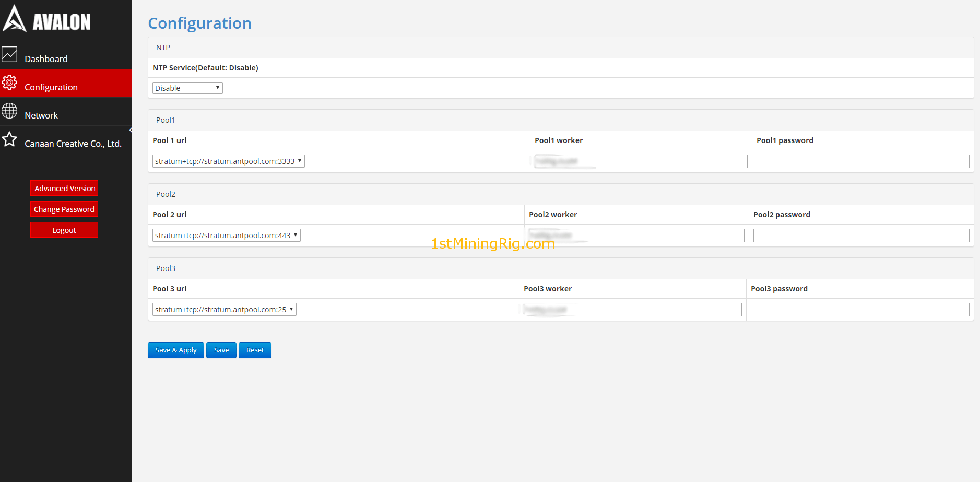This screenshot has height=482, width=980.
Task: Click the Save button
Action: tap(221, 350)
